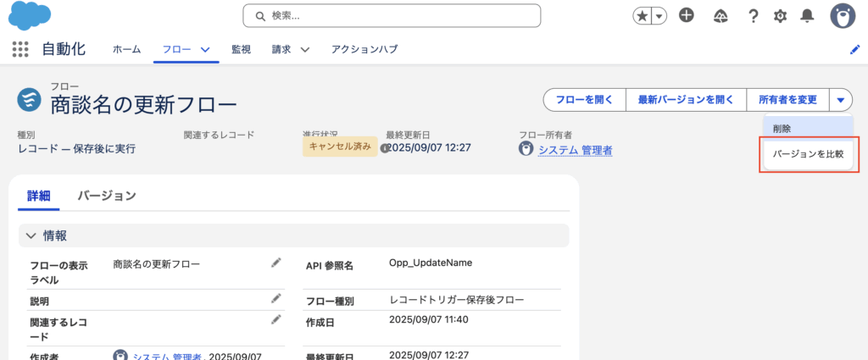This screenshot has width=868, height=360.
Task: Expand the favorites list dropdown arrow
Action: tap(659, 16)
